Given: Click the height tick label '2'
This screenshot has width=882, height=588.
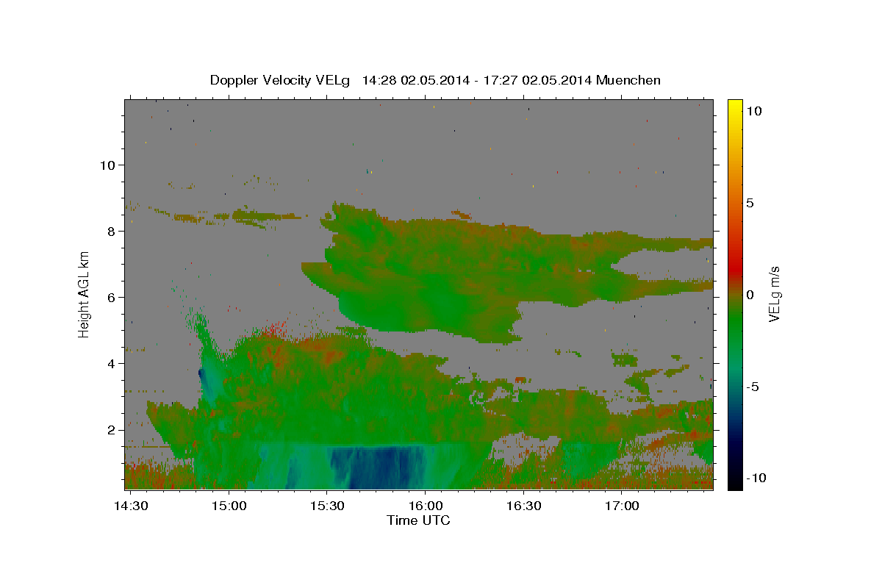Looking at the screenshot, I should pyautogui.click(x=113, y=430).
